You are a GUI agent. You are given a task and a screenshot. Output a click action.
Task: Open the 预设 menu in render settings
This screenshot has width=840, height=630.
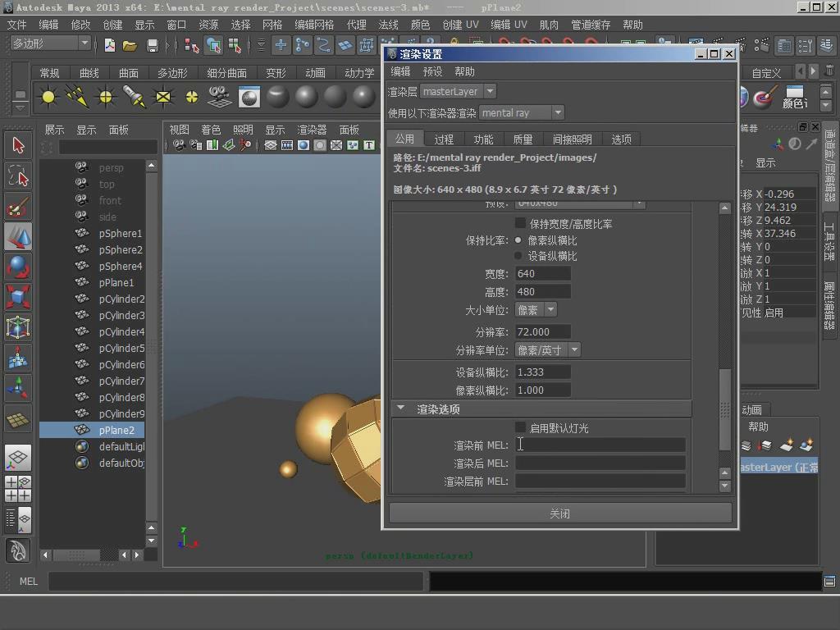(x=432, y=72)
